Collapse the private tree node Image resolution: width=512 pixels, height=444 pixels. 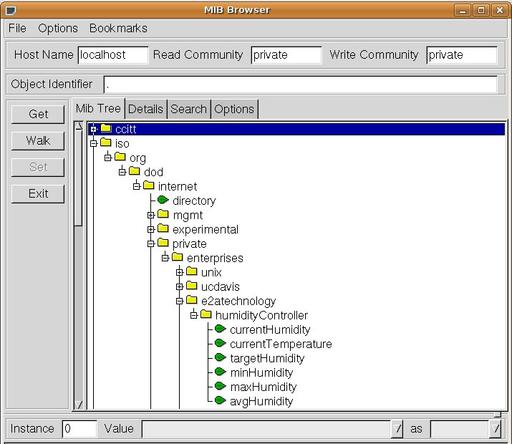(151, 244)
